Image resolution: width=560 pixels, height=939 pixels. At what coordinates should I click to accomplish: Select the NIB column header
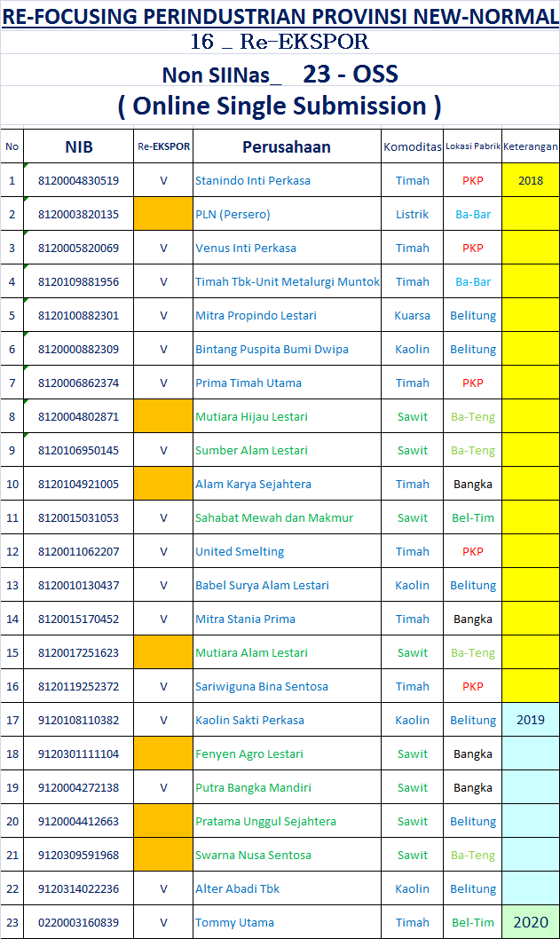[x=78, y=146]
